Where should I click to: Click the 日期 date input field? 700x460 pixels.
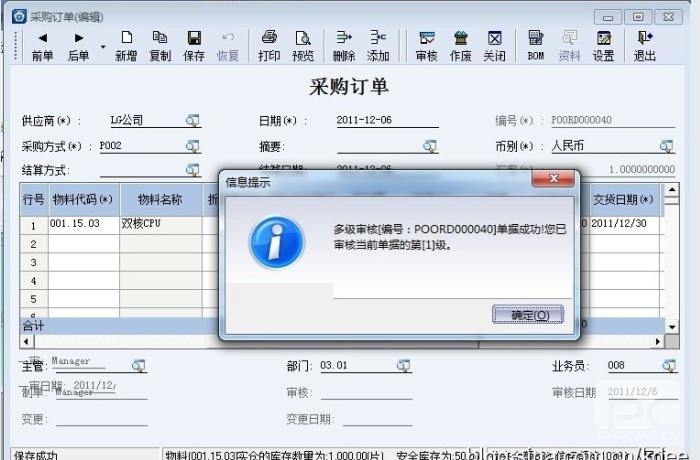point(385,121)
